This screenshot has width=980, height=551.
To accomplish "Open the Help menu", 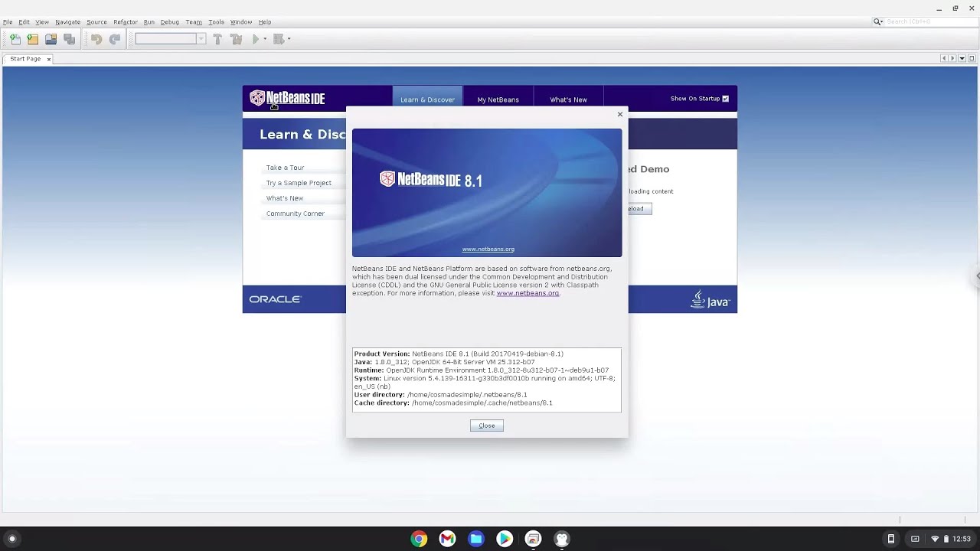I will pos(265,22).
